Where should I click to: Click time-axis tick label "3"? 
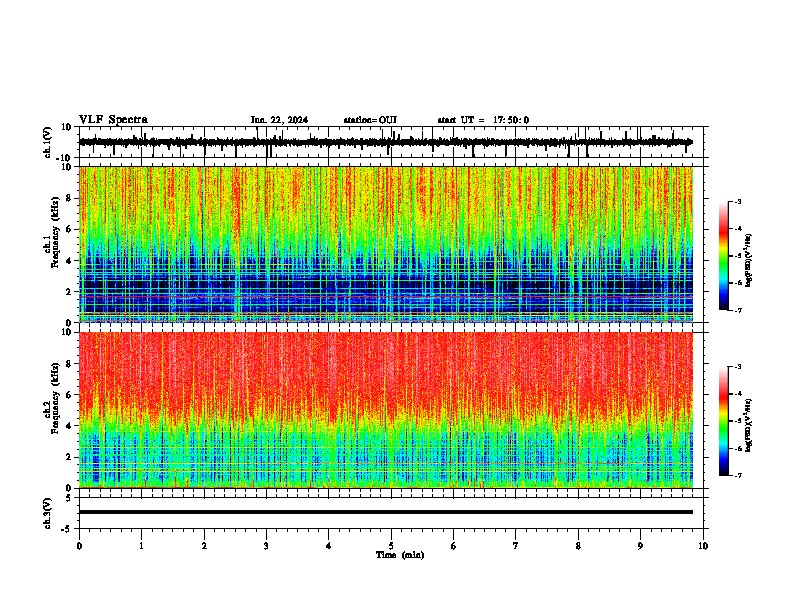[266, 546]
